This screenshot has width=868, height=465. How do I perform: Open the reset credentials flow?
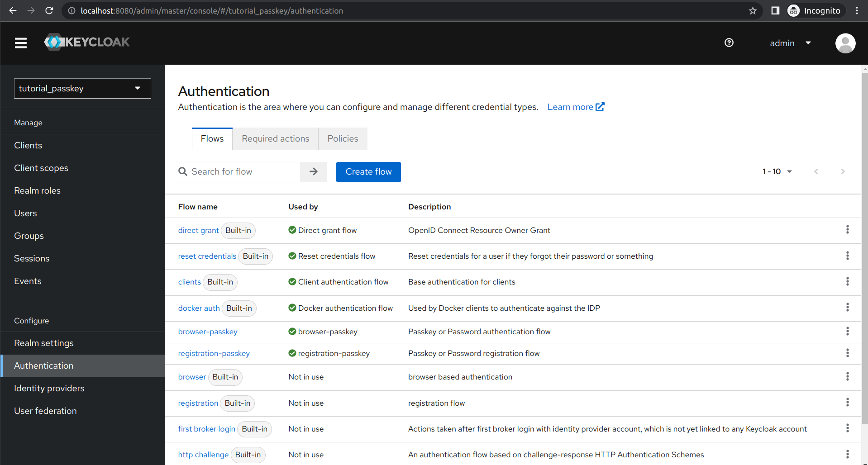click(207, 256)
